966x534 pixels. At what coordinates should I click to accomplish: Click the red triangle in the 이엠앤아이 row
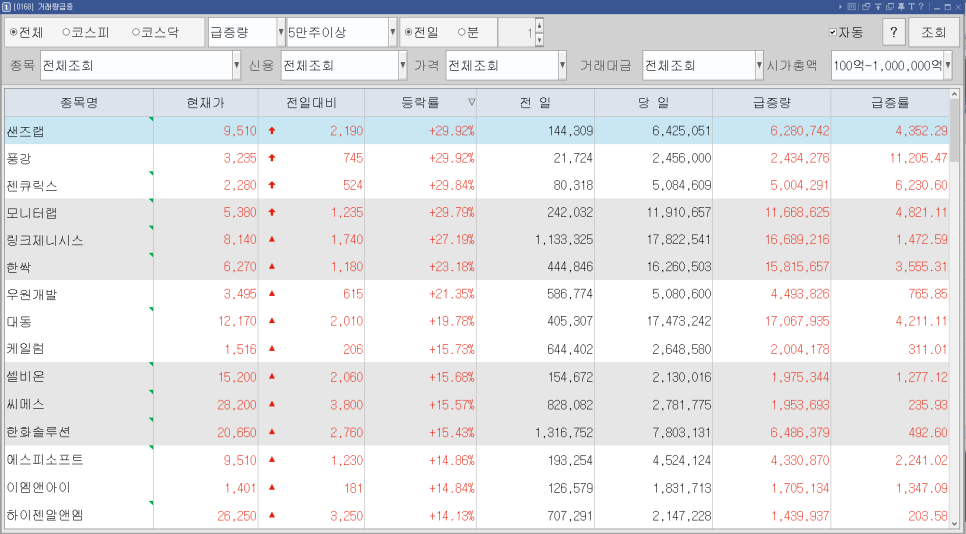point(272,487)
